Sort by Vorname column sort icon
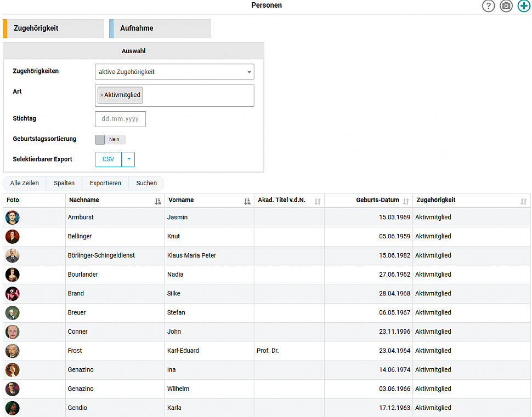This screenshot has height=417, width=532. pos(247,201)
